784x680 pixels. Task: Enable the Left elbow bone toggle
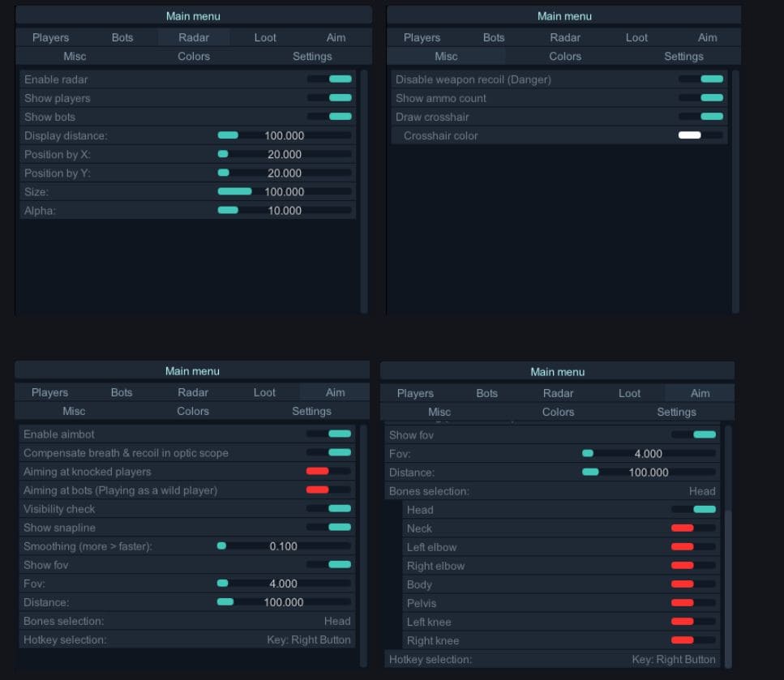(693, 547)
